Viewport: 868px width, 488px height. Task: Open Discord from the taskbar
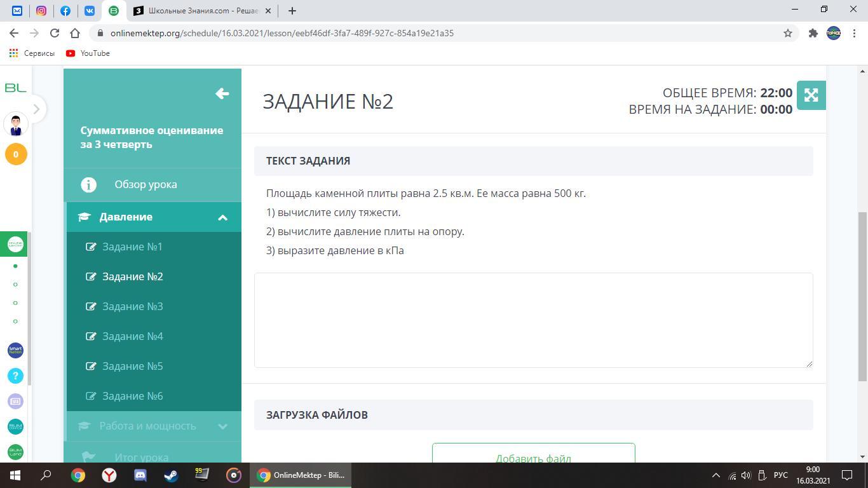140,475
